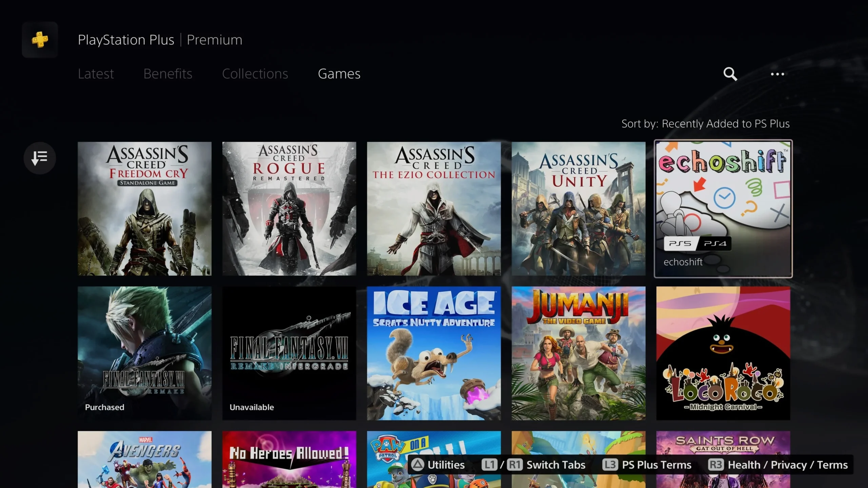Click the sort/filter list icon on left
Viewport: 868px width, 488px height.
point(40,157)
